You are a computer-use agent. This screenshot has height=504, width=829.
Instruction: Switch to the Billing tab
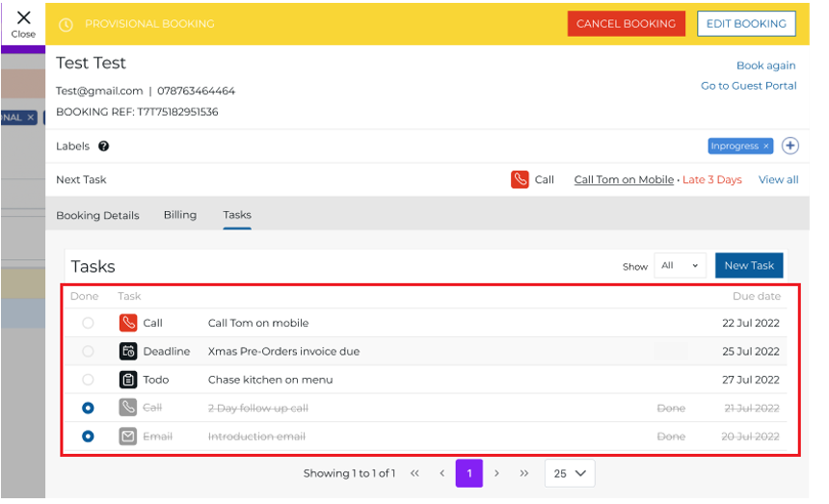point(179,215)
